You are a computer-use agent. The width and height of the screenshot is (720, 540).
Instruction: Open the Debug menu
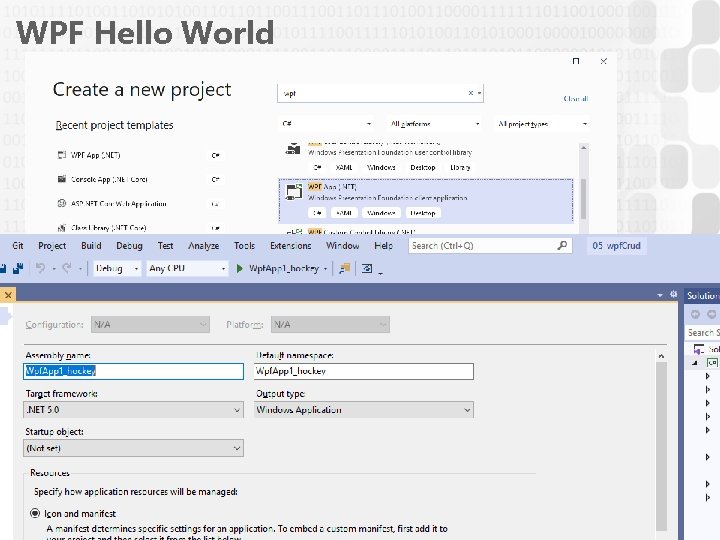(129, 246)
